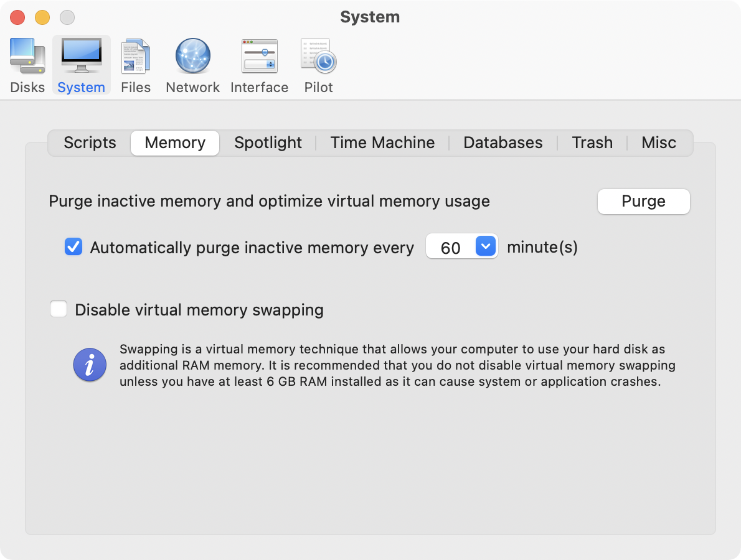Image resolution: width=741 pixels, height=560 pixels.
Task: Open the Disks toolbar section
Action: pos(27,65)
